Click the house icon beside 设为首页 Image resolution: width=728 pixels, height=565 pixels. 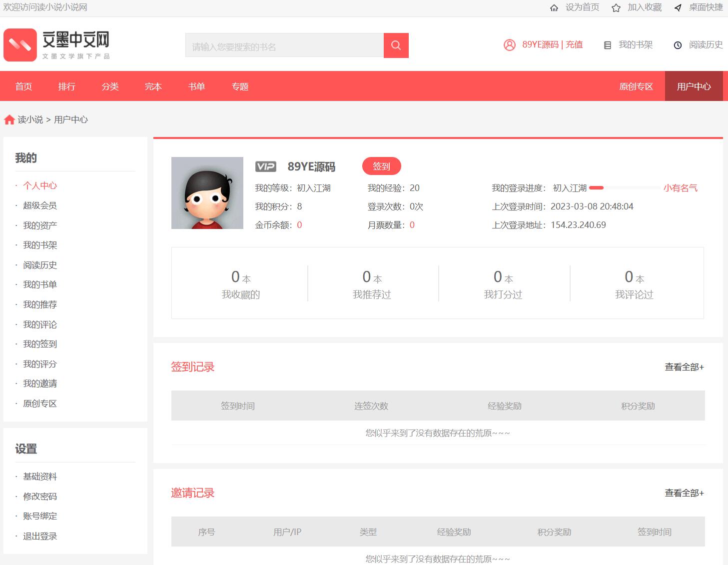pos(554,7)
